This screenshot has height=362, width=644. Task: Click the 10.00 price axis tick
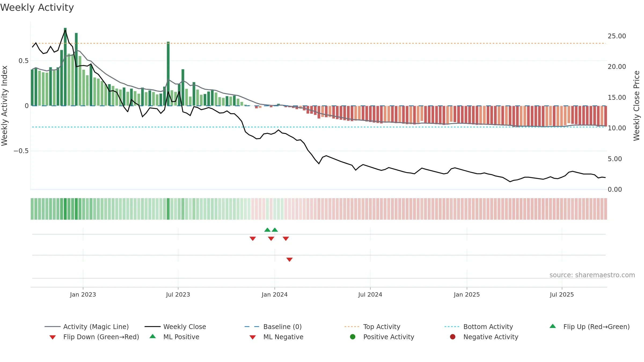click(x=617, y=128)
